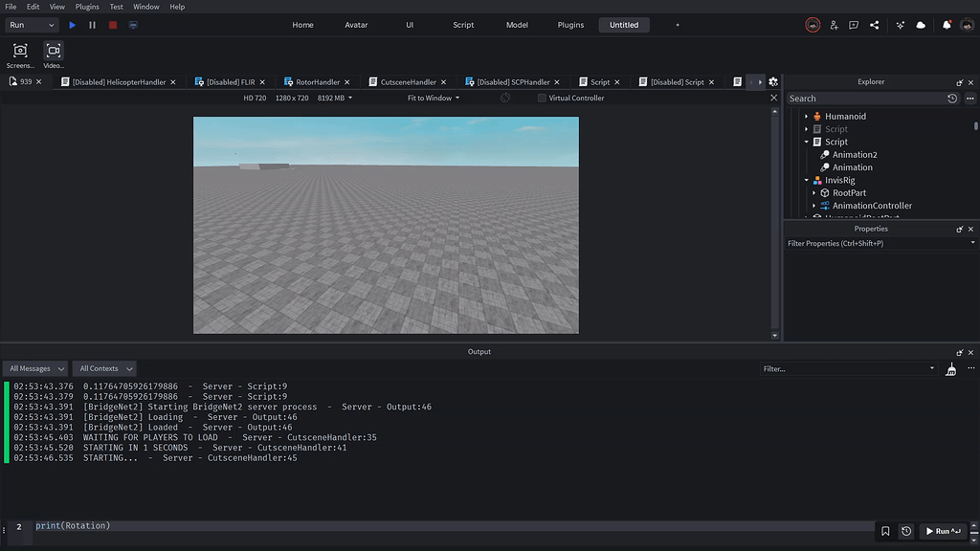The width and height of the screenshot is (980, 551).
Task: Open the File menu
Action: click(11, 7)
